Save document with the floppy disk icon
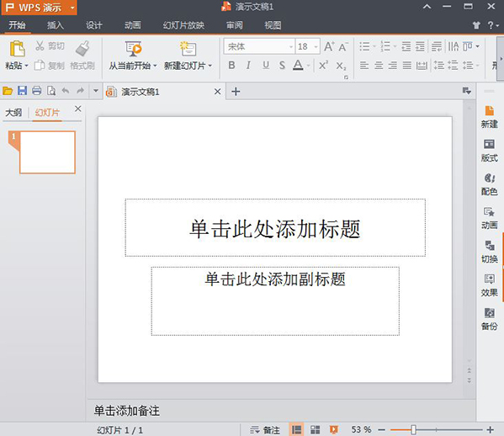Image resolution: width=504 pixels, height=436 pixels. 22,91
